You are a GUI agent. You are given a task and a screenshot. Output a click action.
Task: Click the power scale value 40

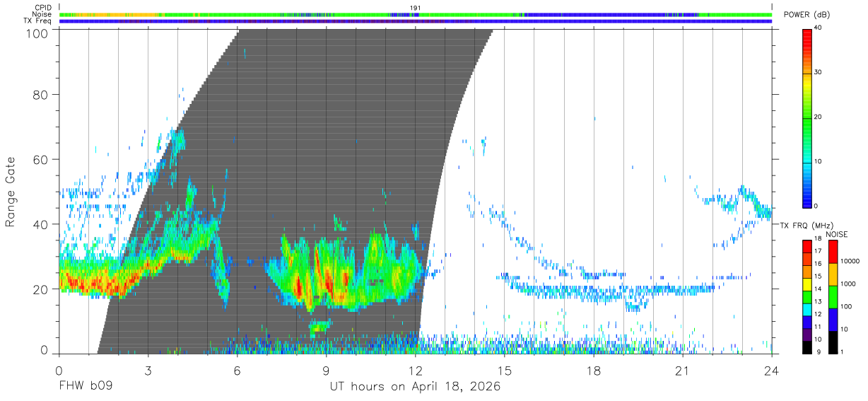819,28
